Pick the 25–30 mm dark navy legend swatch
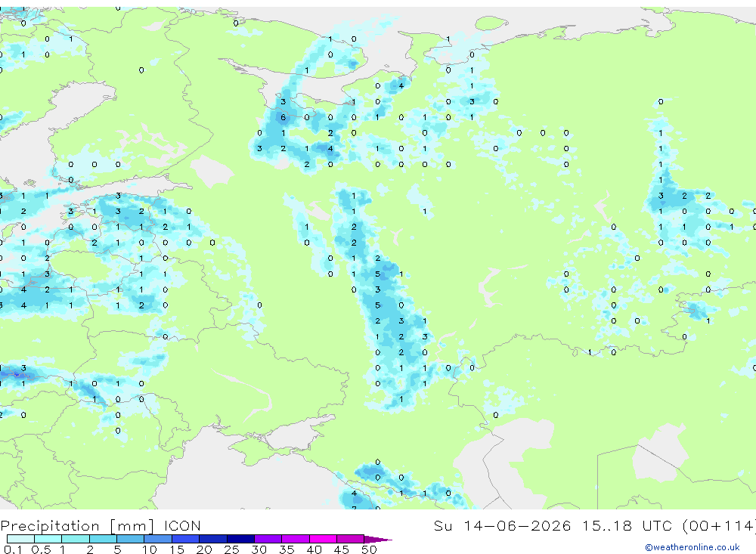 240,539
